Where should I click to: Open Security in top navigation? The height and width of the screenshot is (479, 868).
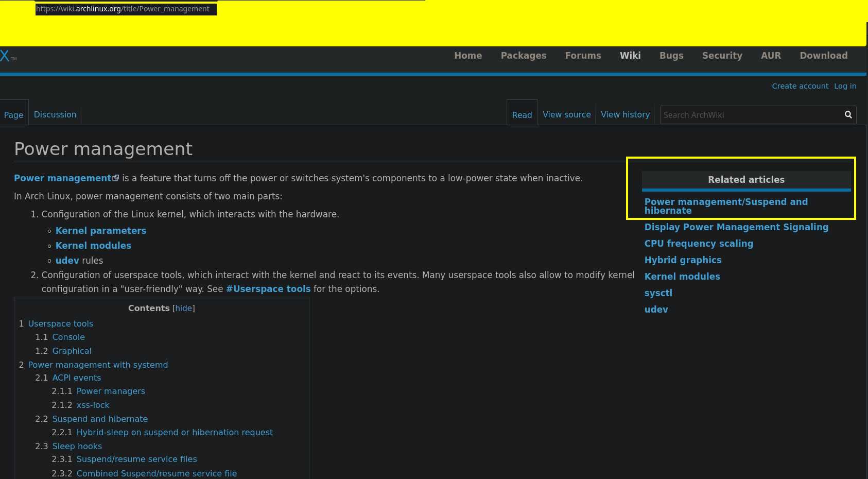722,56
